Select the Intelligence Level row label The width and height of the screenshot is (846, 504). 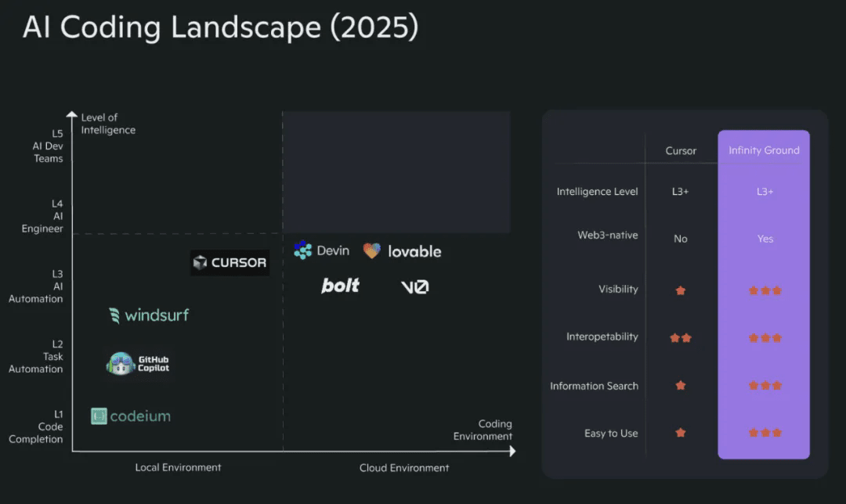pyautogui.click(x=597, y=192)
